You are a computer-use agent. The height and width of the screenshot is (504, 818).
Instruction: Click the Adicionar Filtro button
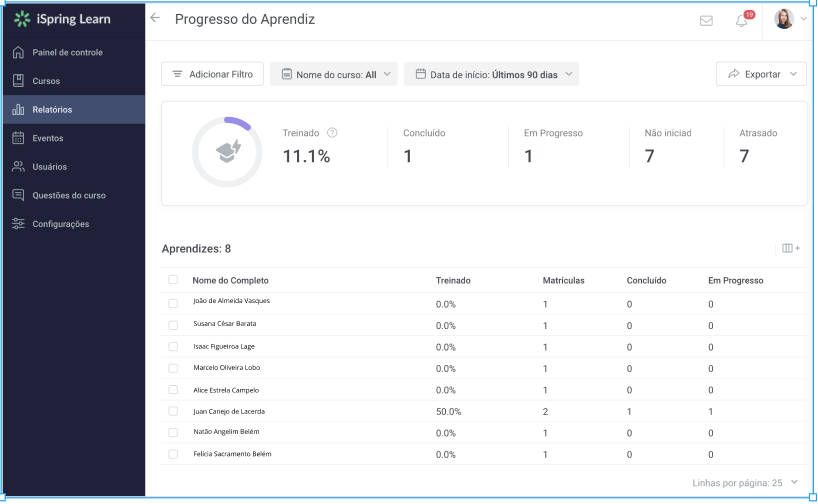click(x=212, y=74)
